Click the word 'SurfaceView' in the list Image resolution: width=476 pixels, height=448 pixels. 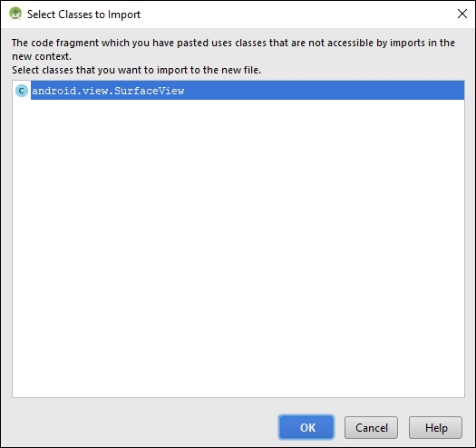[149, 91]
